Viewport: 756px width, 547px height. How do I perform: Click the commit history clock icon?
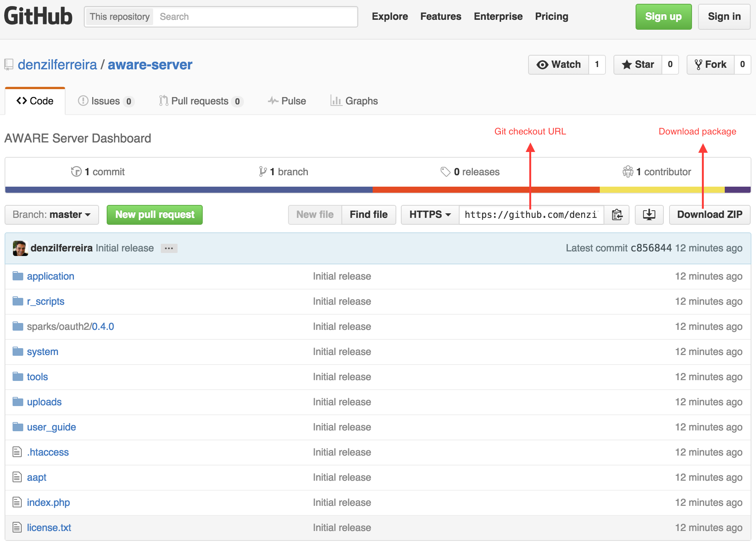(76, 172)
